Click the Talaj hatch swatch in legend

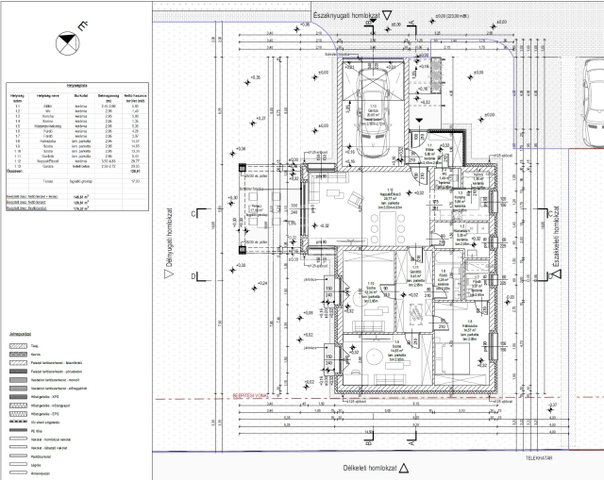[x=18, y=346]
